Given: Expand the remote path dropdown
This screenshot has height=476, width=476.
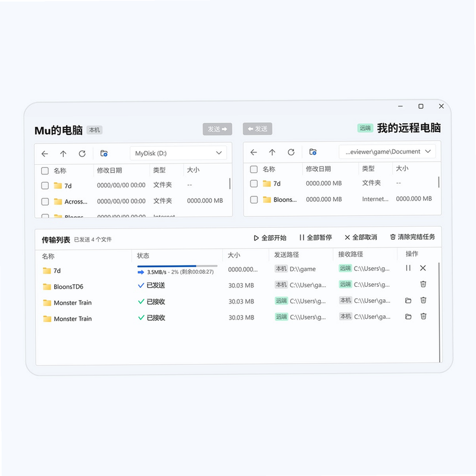Looking at the screenshot, I should click(x=387, y=152).
